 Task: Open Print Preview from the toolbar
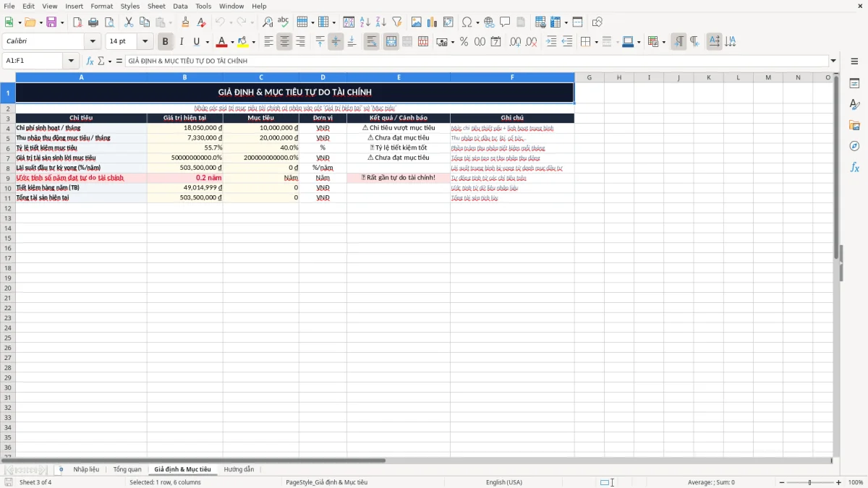109,22
